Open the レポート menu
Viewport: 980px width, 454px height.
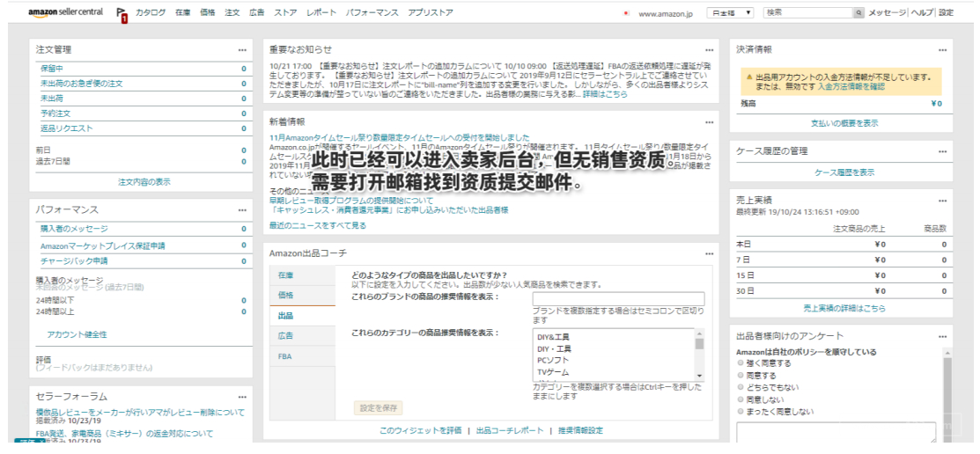click(x=321, y=12)
